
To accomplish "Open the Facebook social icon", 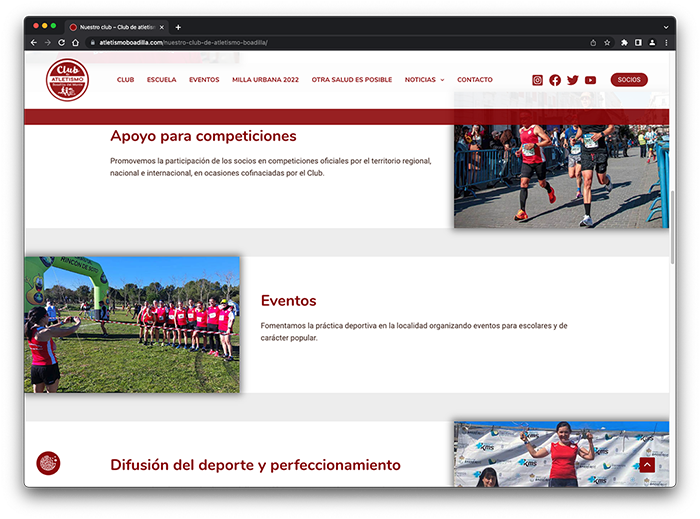I will [555, 80].
